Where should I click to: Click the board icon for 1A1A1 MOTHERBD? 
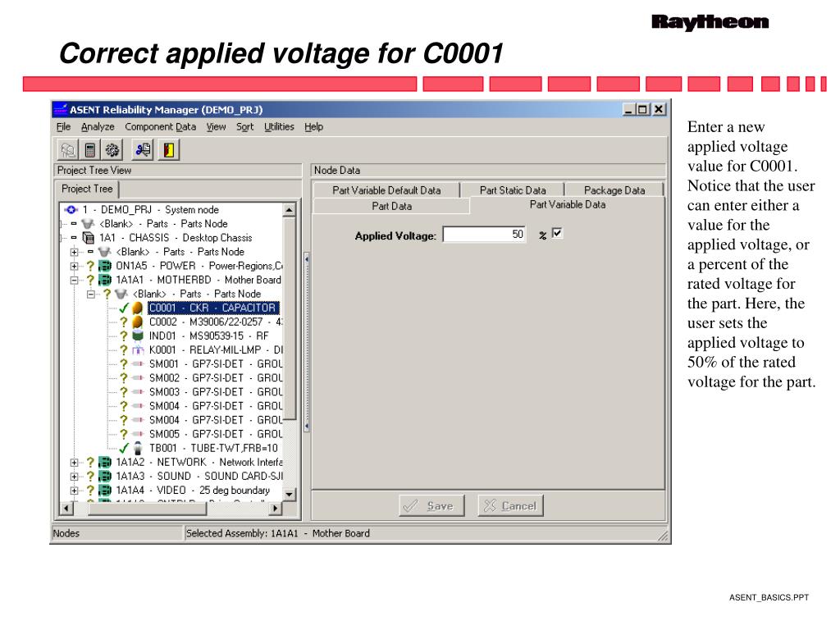(x=106, y=280)
